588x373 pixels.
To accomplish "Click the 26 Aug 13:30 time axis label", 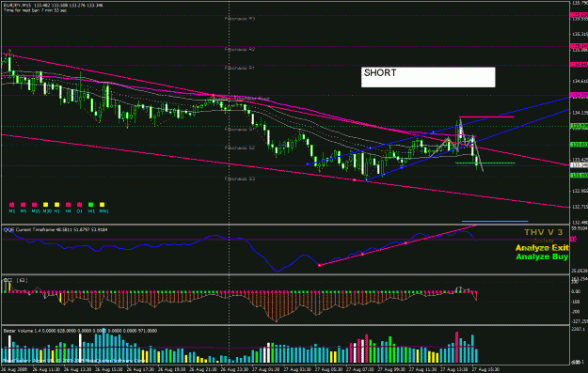I will click(78, 369).
